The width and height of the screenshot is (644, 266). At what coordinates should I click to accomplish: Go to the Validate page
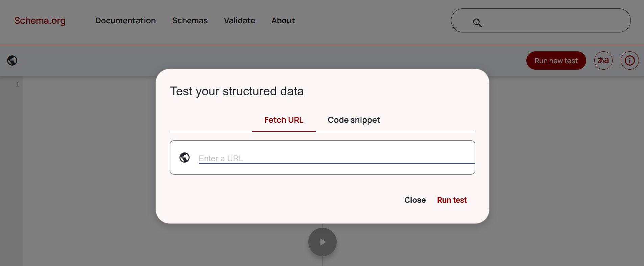[240, 21]
